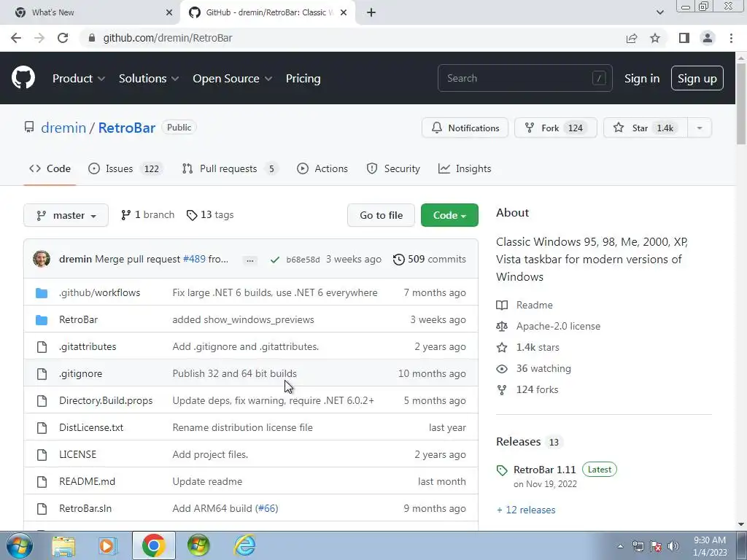
Task: Open the Chrome profile avatar
Action: 708,38
